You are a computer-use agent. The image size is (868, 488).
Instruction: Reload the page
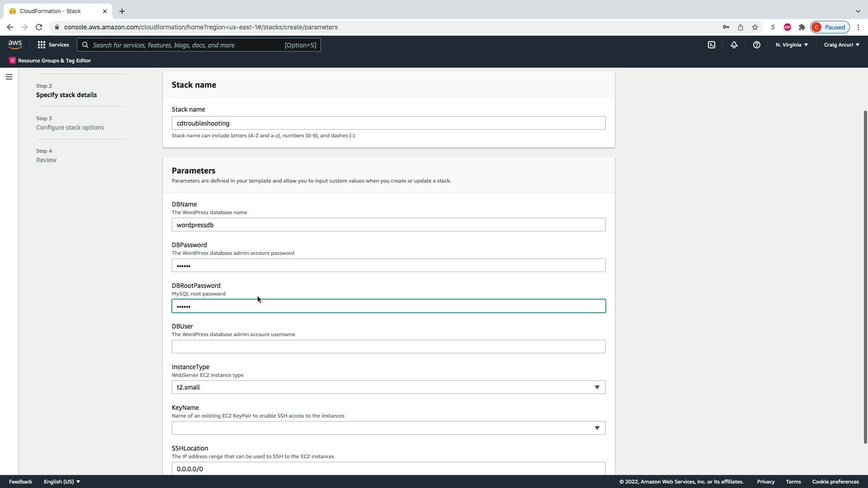(x=39, y=27)
